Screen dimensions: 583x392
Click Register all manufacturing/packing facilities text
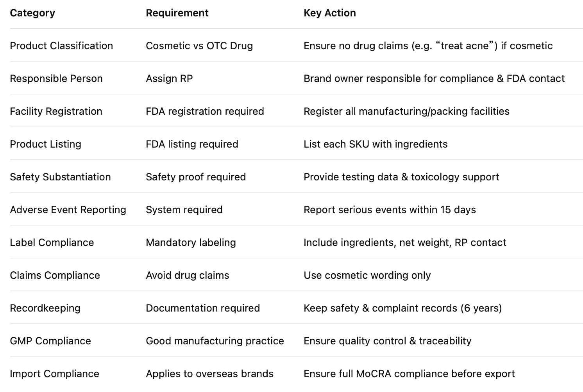coord(406,111)
